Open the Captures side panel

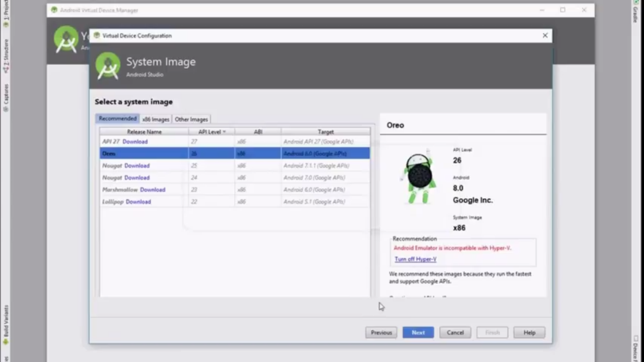click(x=6, y=98)
